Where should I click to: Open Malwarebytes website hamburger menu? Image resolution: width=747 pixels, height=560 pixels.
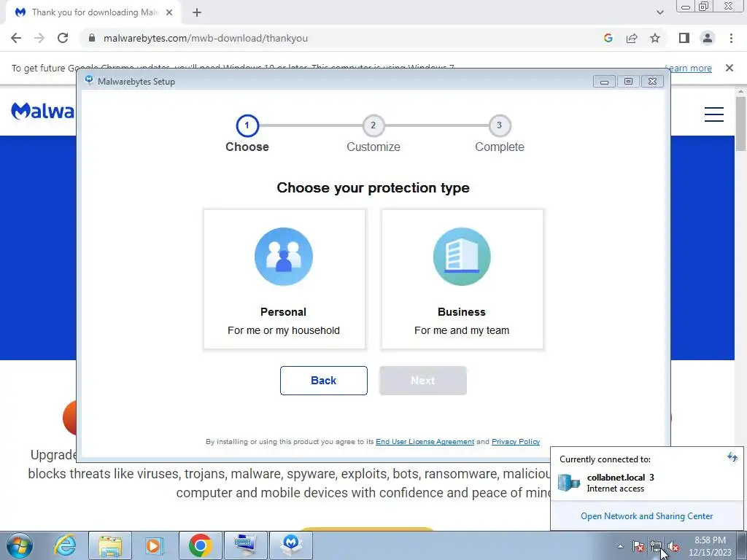pyautogui.click(x=713, y=114)
